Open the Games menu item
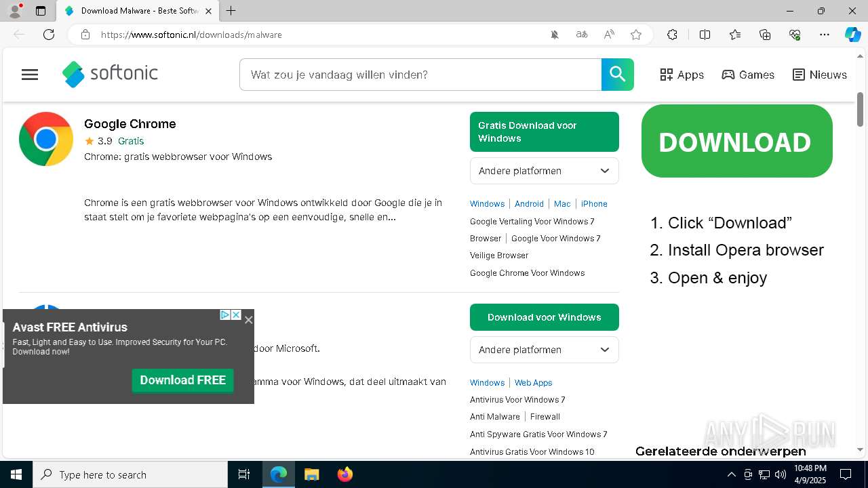868x488 pixels. point(748,75)
